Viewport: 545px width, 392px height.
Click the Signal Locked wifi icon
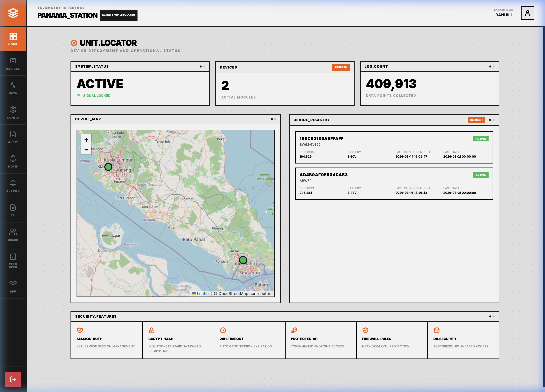coord(79,95)
